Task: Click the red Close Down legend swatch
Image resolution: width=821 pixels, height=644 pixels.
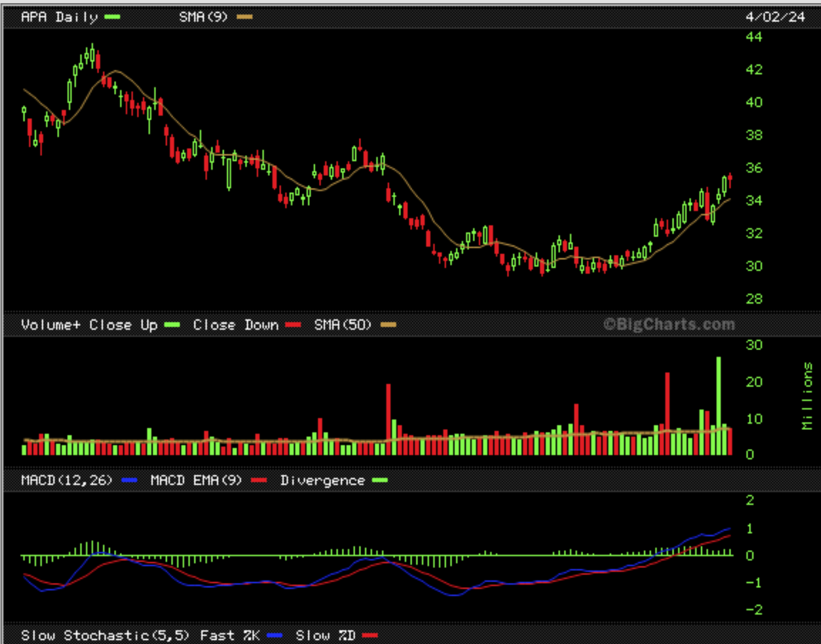Action: pos(293,325)
